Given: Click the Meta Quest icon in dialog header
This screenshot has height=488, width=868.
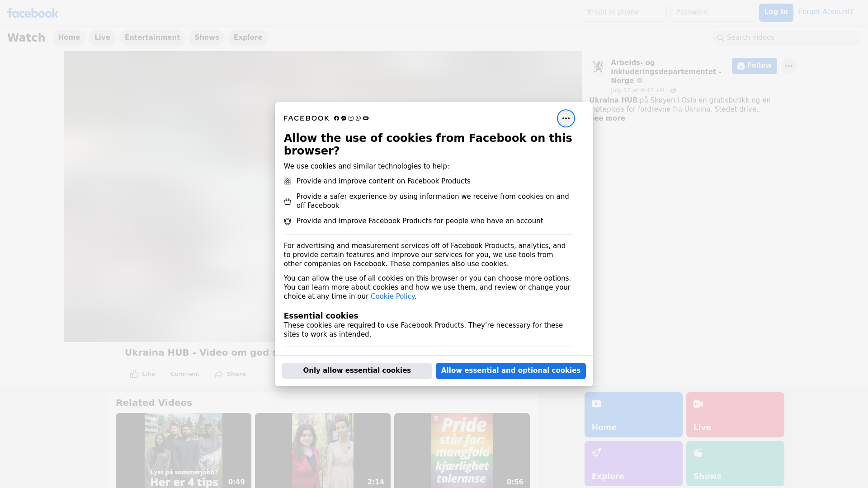Looking at the screenshot, I should pyautogui.click(x=366, y=118).
